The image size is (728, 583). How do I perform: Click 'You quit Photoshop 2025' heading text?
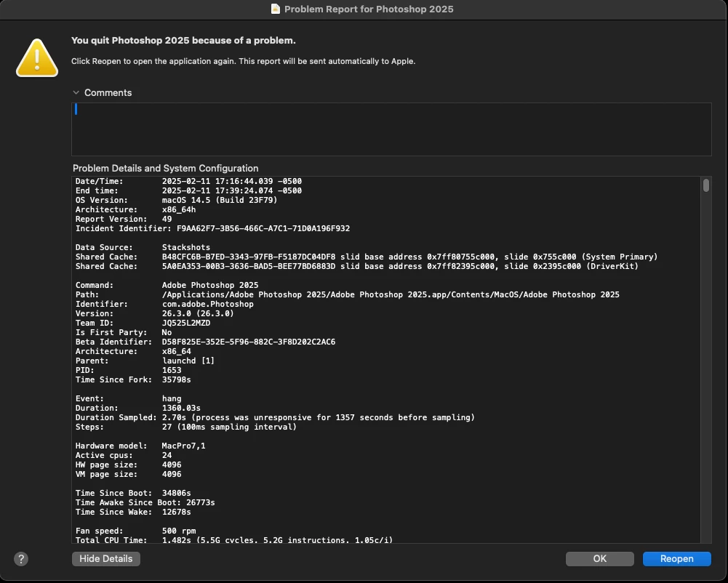tap(183, 41)
